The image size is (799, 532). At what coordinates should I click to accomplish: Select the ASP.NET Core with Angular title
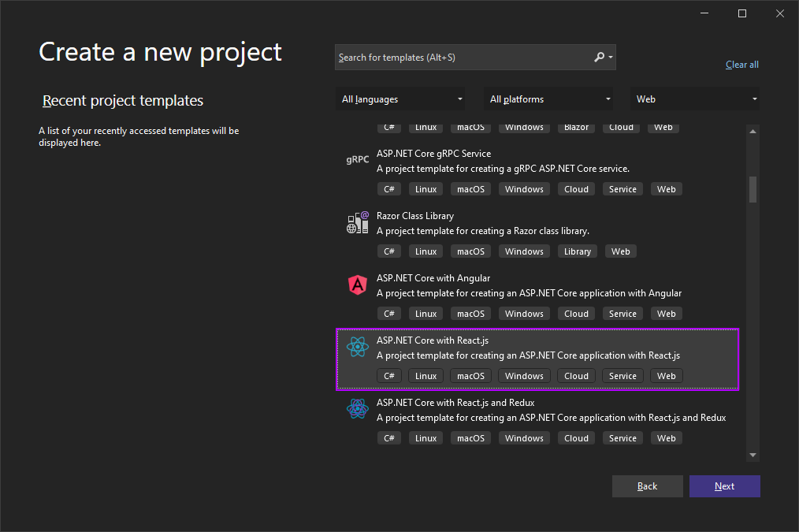pos(433,277)
